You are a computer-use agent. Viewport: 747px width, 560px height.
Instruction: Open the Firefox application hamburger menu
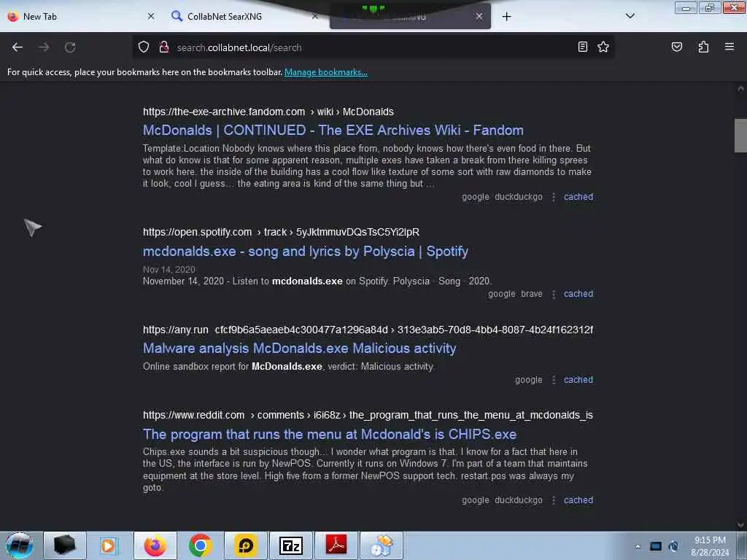point(729,47)
